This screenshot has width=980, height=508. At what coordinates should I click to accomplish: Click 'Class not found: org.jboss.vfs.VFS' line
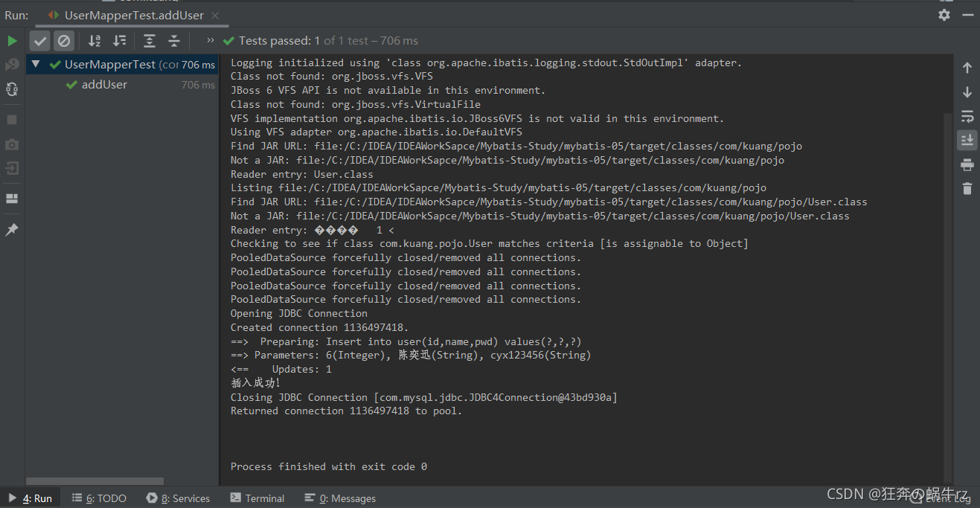(332, 76)
